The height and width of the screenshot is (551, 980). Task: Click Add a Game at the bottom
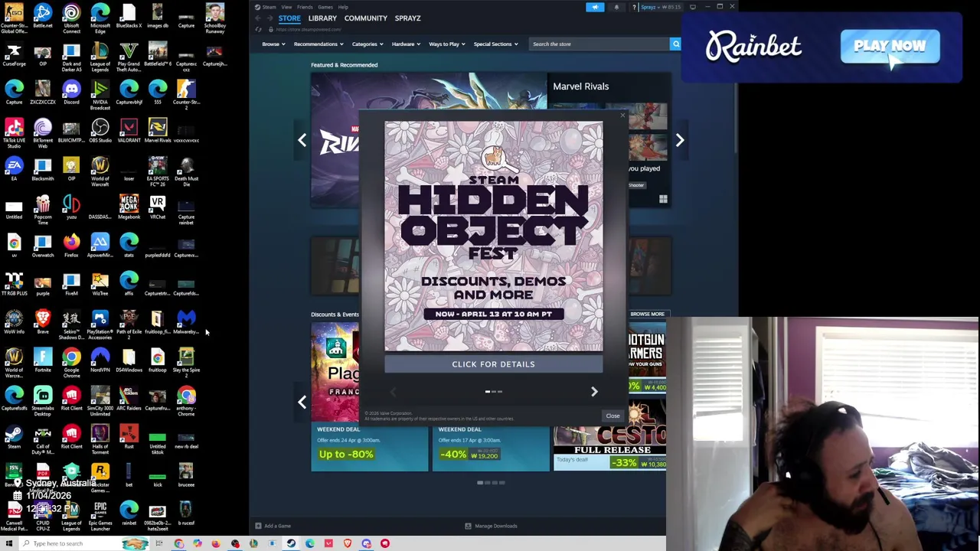tap(273, 526)
